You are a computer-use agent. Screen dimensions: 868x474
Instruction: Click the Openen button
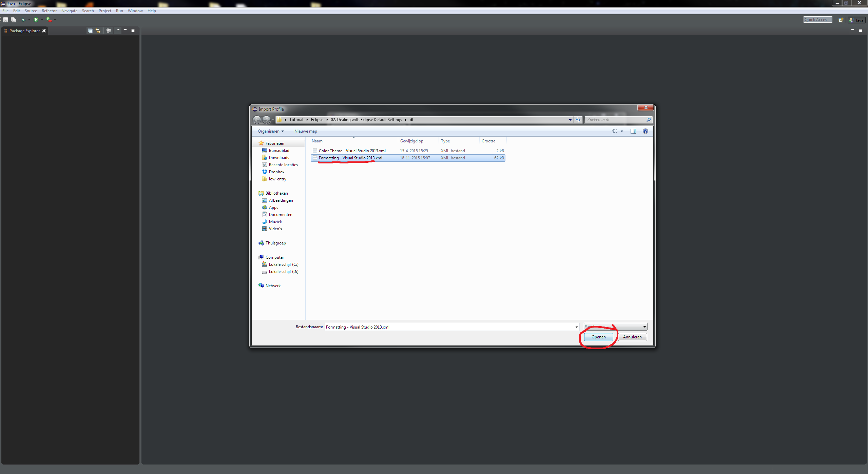click(598, 337)
